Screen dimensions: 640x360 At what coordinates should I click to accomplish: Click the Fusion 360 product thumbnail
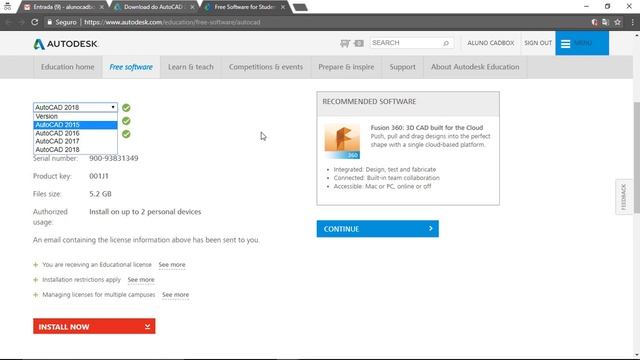pyautogui.click(x=342, y=141)
